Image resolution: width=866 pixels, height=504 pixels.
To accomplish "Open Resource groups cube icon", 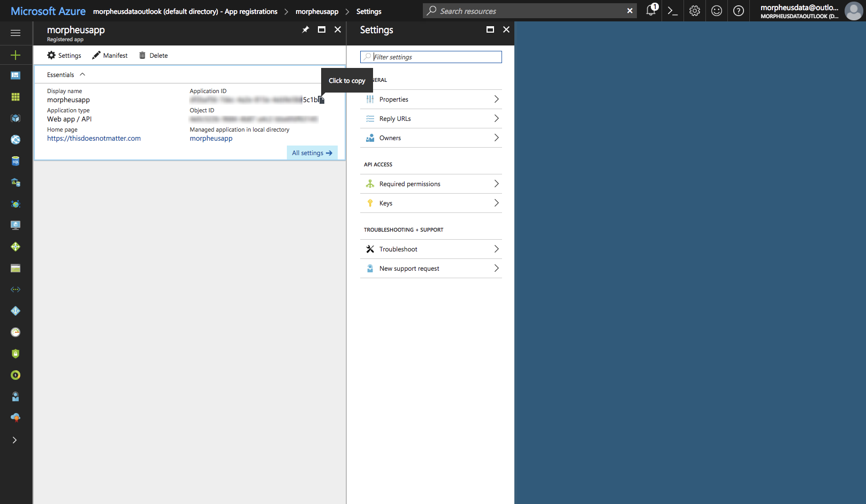I will (x=16, y=118).
